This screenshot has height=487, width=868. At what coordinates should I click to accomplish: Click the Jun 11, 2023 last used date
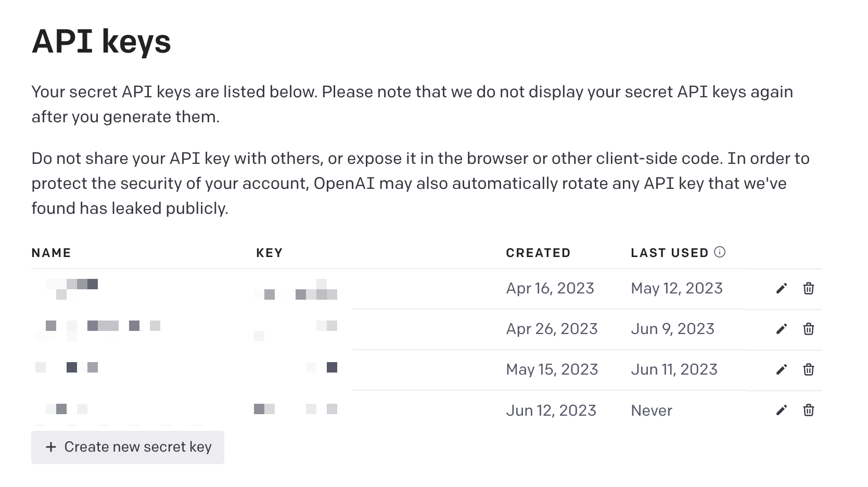[674, 369]
